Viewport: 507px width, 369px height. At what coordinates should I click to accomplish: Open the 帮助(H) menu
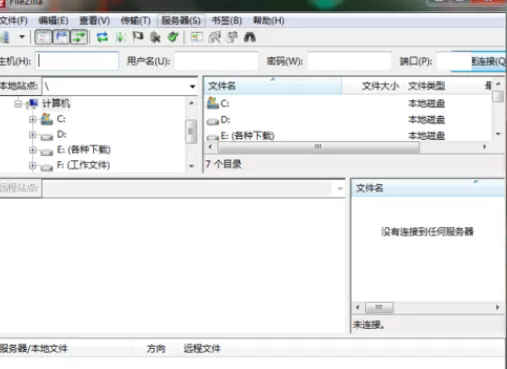(269, 21)
